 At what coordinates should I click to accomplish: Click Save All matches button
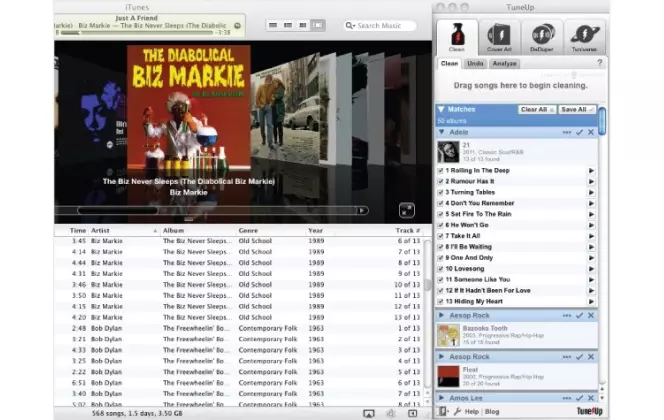point(577,110)
